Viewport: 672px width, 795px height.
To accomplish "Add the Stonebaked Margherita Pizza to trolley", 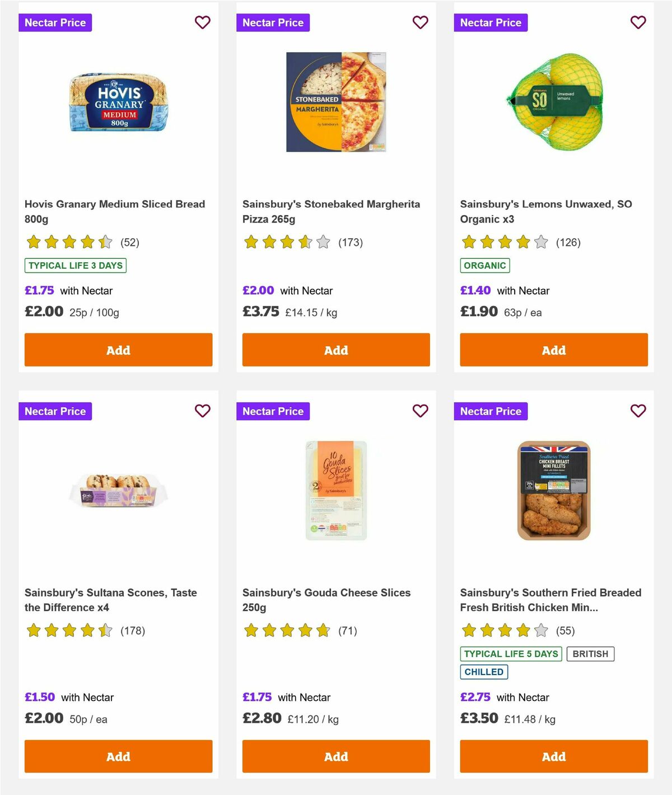I will [335, 350].
